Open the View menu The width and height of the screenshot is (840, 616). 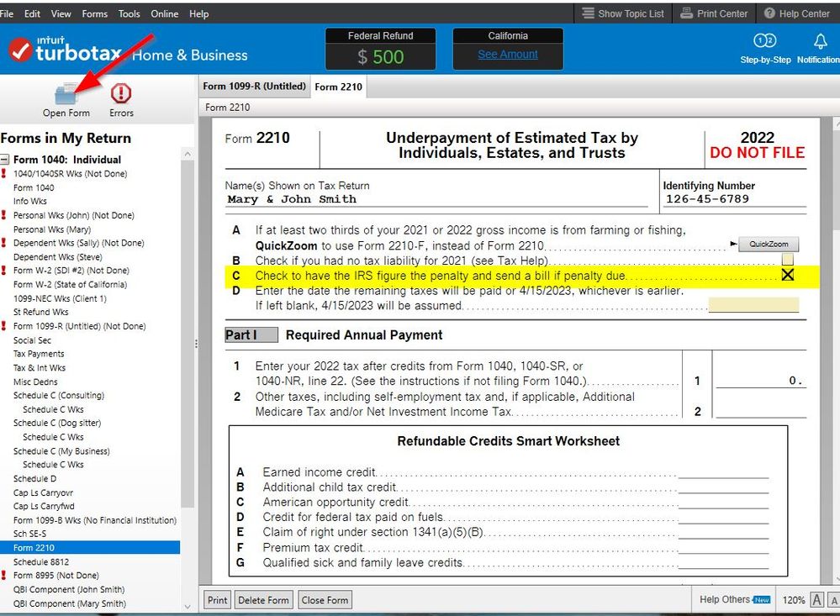pyautogui.click(x=61, y=14)
